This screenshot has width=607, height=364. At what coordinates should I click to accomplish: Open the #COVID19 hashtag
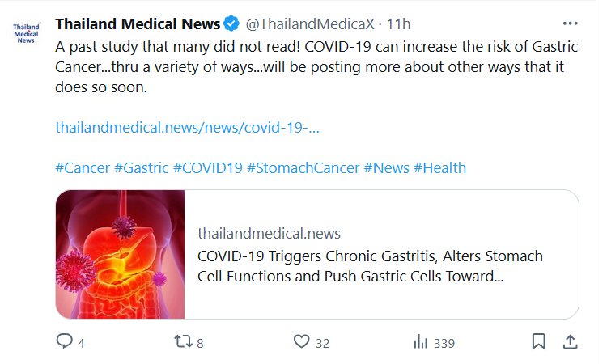click(x=207, y=168)
